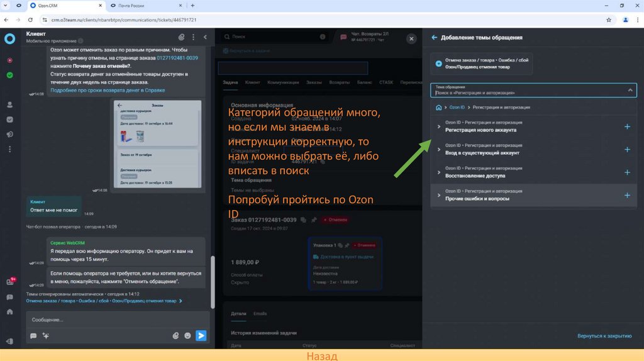Click the info icon next to 'Мобильное приложение'
This screenshot has height=361, width=644.
(x=81, y=41)
